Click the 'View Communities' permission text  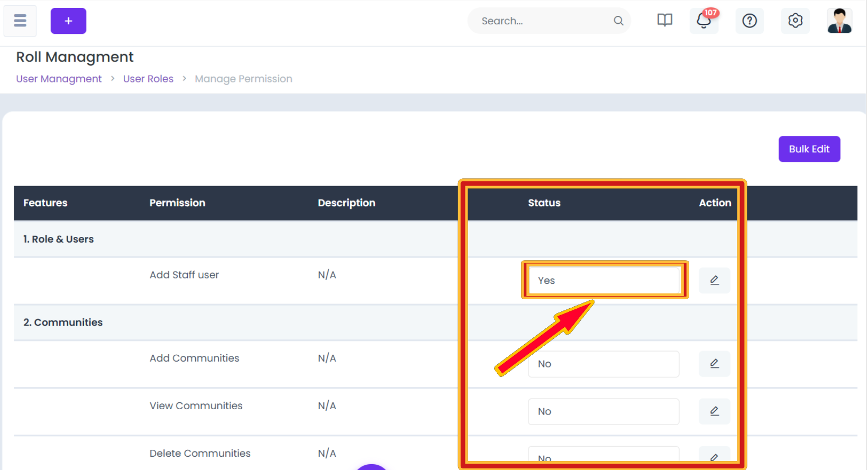point(196,406)
